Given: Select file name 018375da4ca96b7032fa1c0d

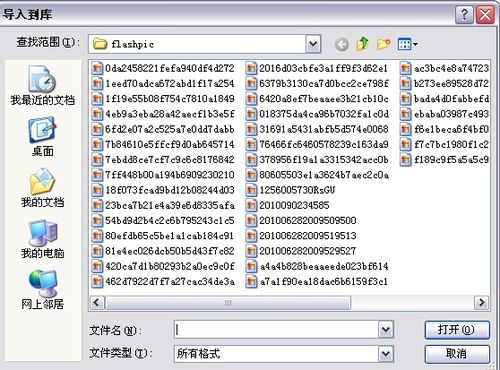Looking at the screenshot, I should (x=324, y=114).
